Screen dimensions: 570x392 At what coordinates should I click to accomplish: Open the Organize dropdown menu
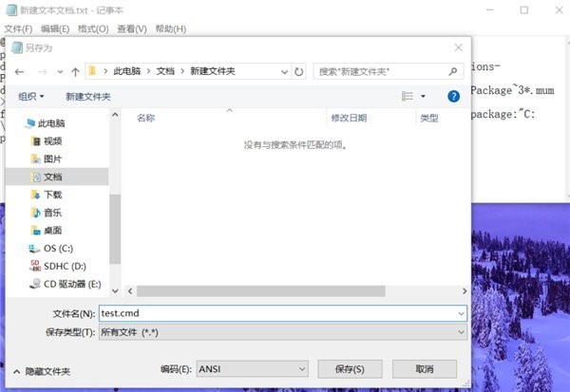pos(31,96)
